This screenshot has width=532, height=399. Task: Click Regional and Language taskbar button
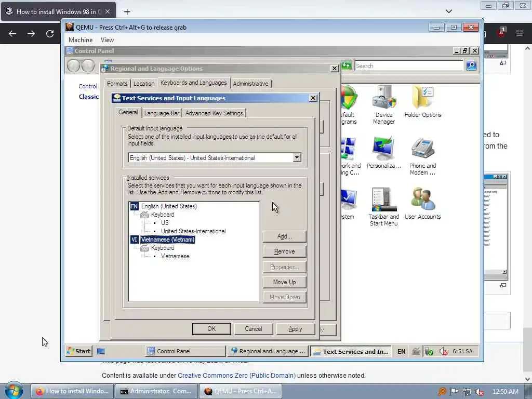click(268, 351)
